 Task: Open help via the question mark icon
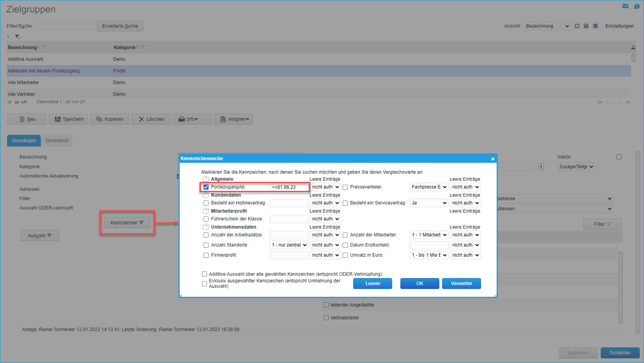point(637,6)
